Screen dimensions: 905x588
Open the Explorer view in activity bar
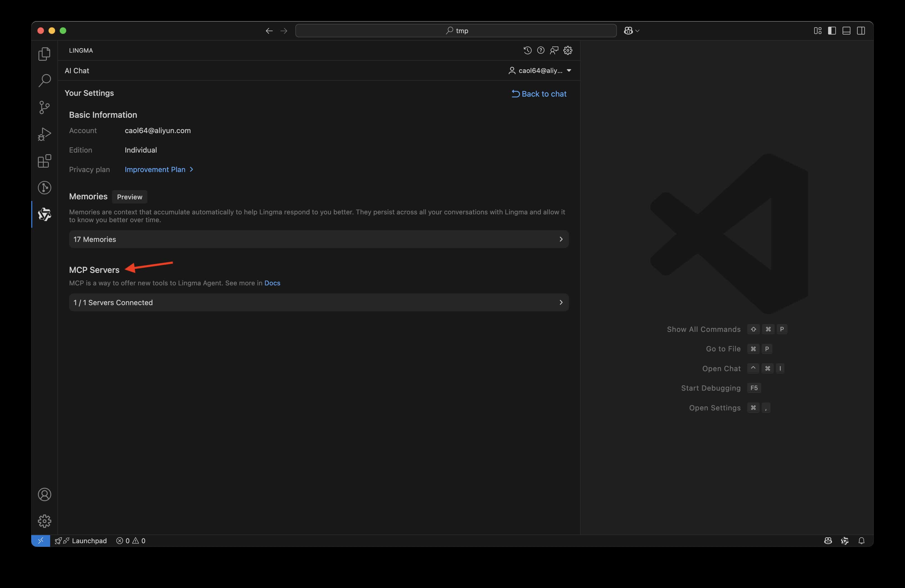45,54
